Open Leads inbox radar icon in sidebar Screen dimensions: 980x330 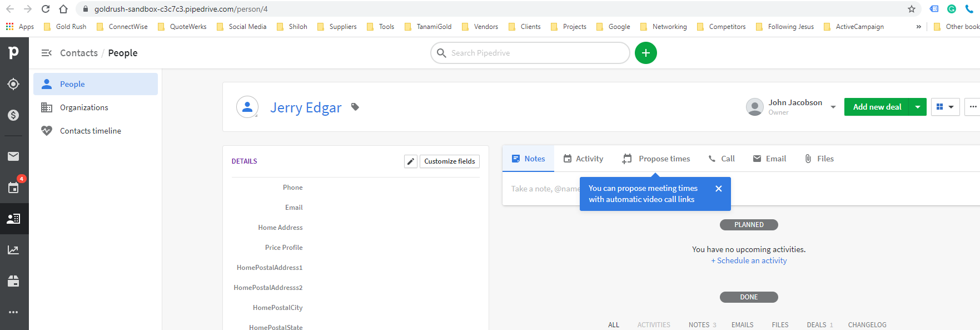[13, 84]
